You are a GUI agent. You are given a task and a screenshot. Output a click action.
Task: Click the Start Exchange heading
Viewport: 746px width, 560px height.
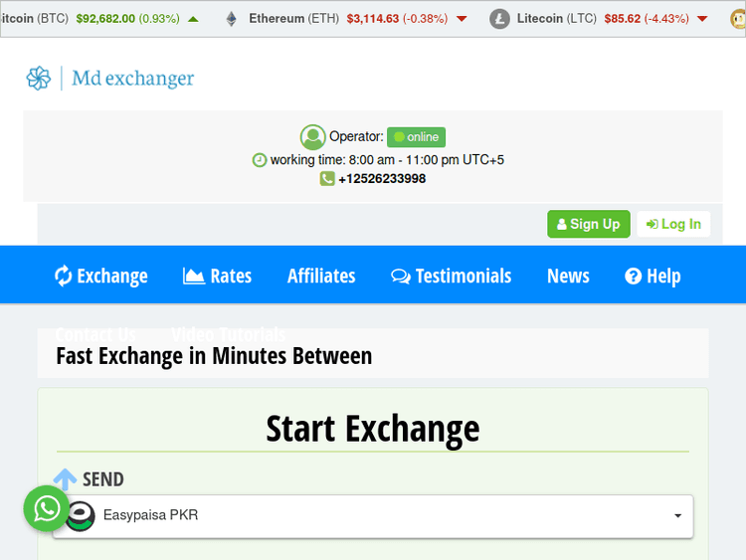point(373,429)
